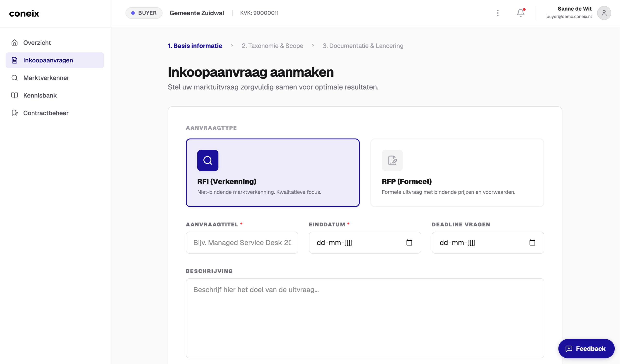Open Kennisbank in the sidebar
This screenshot has height=364, width=620.
[x=55, y=95]
